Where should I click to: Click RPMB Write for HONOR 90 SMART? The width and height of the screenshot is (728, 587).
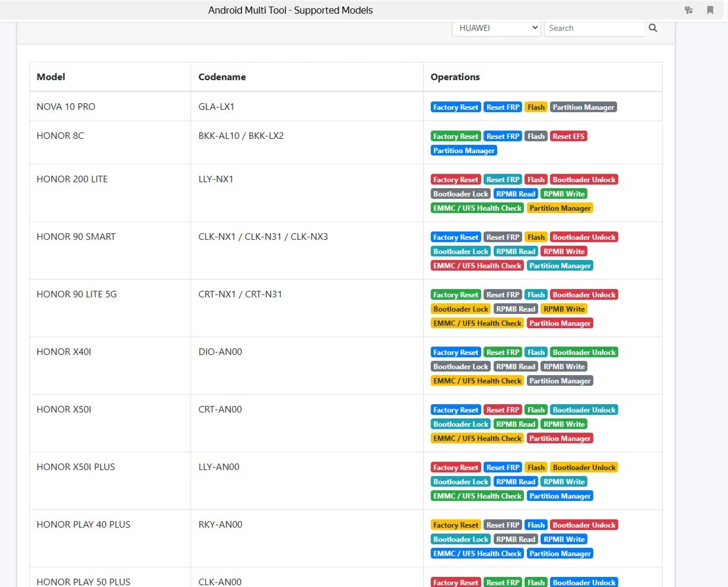pyautogui.click(x=564, y=252)
